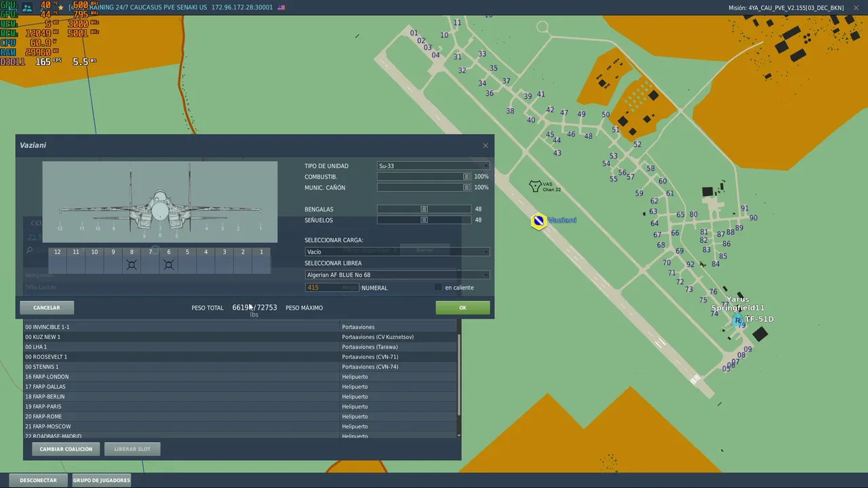Screen dimensions: 868x488
Task: Open pylon 10 payload slot
Action: click(x=94, y=260)
